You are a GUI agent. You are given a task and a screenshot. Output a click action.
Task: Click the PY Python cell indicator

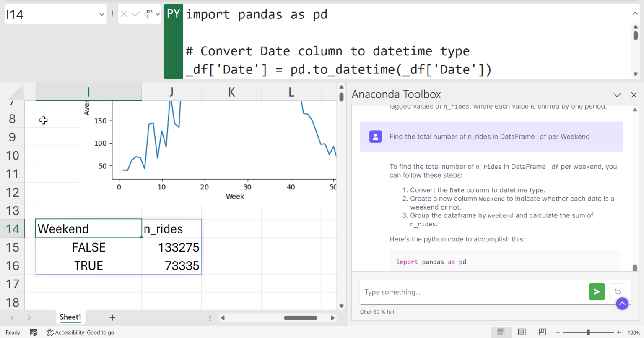173,13
